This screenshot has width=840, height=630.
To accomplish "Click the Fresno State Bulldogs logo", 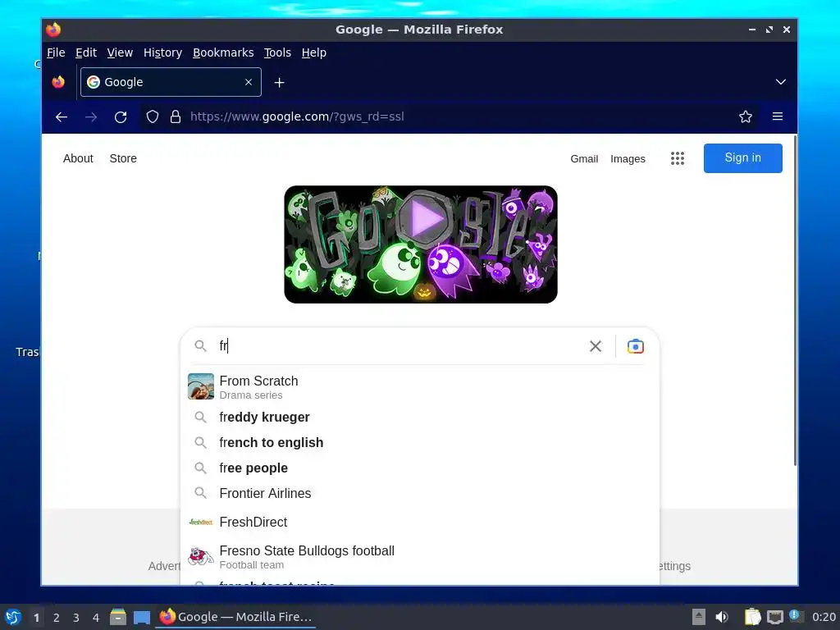I will coord(201,556).
